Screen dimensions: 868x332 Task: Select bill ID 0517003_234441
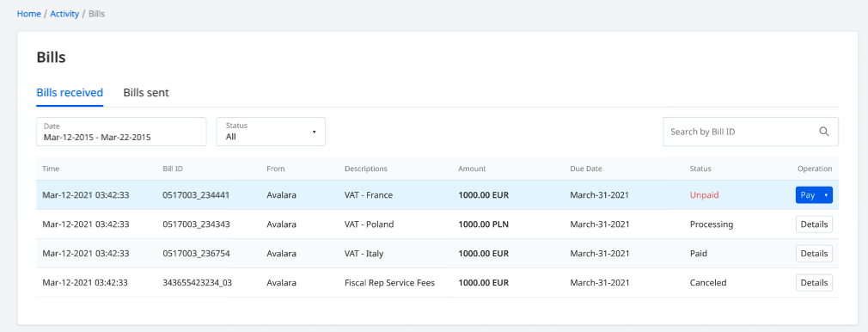click(197, 195)
